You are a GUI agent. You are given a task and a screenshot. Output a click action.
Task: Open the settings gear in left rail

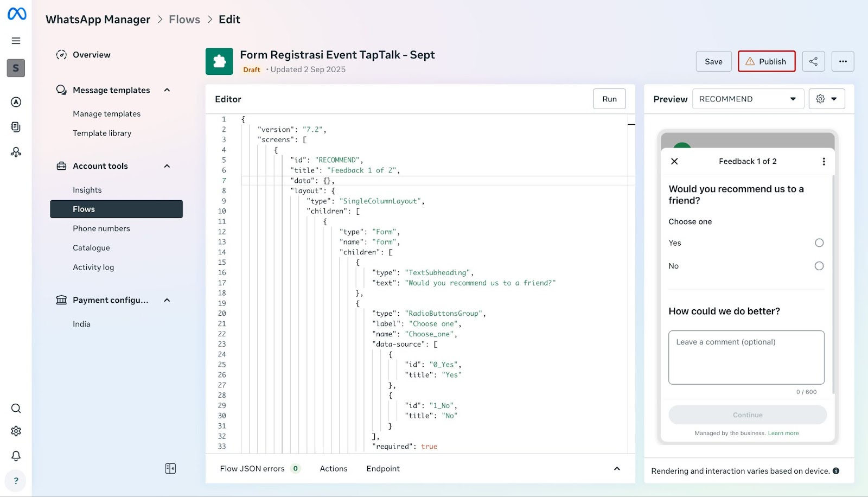pyautogui.click(x=16, y=431)
